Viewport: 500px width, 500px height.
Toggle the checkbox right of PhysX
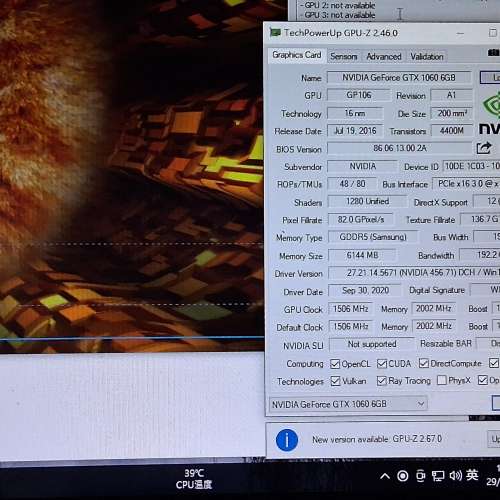click(483, 380)
